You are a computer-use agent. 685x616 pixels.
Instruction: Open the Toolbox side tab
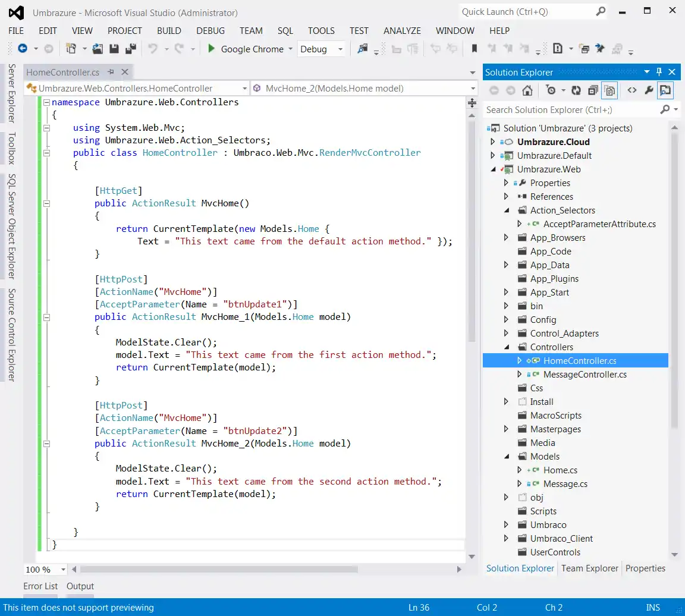coord(12,148)
